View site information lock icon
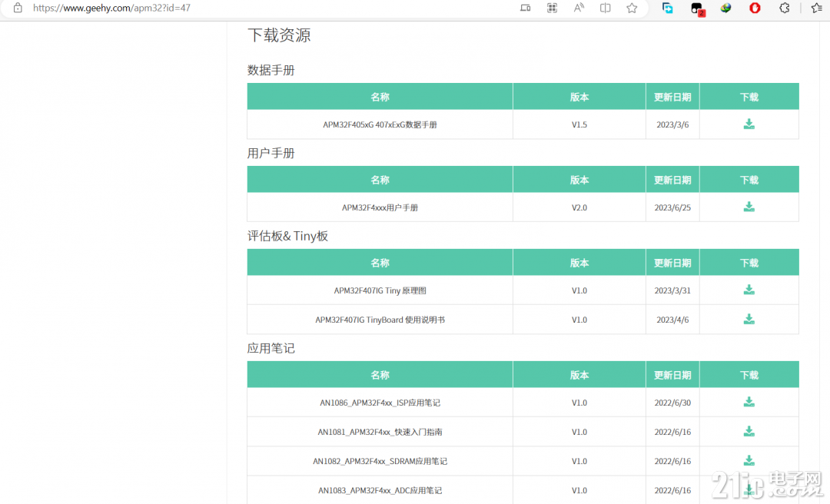The image size is (830, 504). (x=18, y=8)
